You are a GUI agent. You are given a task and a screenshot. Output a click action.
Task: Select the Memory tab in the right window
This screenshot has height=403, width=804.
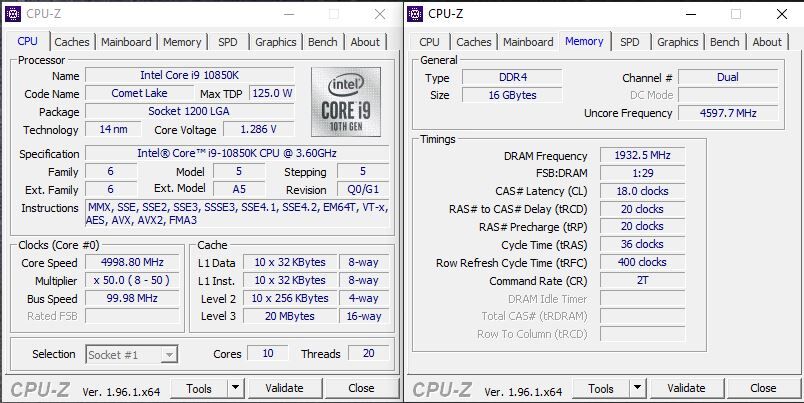[584, 41]
